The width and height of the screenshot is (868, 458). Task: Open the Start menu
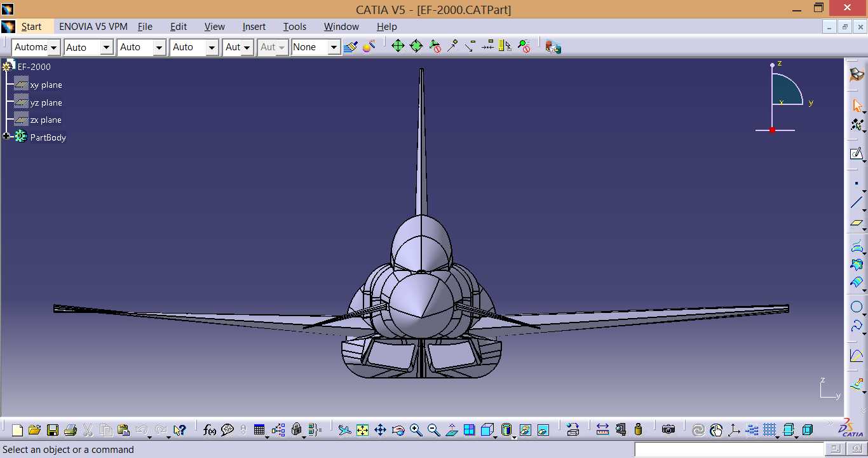[x=31, y=27]
